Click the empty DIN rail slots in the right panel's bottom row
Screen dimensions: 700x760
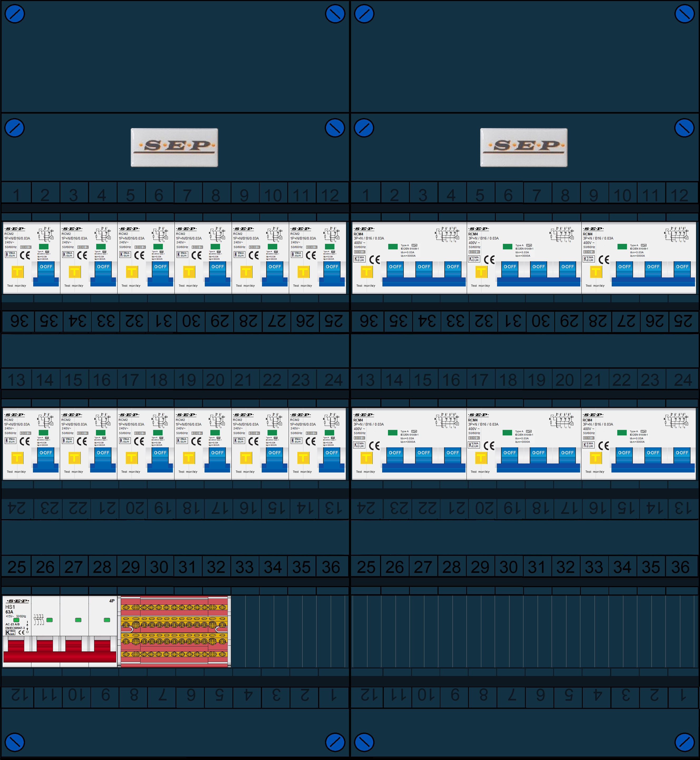coord(525,631)
